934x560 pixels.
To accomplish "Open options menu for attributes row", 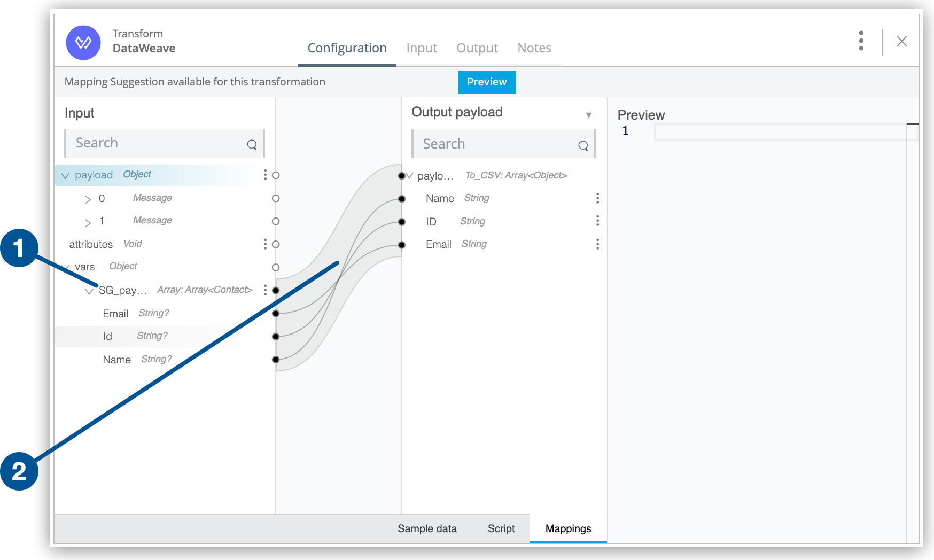I will coord(265,244).
